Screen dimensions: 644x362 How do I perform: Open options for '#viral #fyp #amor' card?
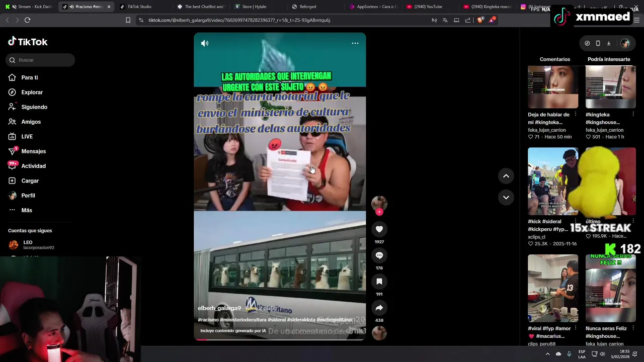point(576,328)
